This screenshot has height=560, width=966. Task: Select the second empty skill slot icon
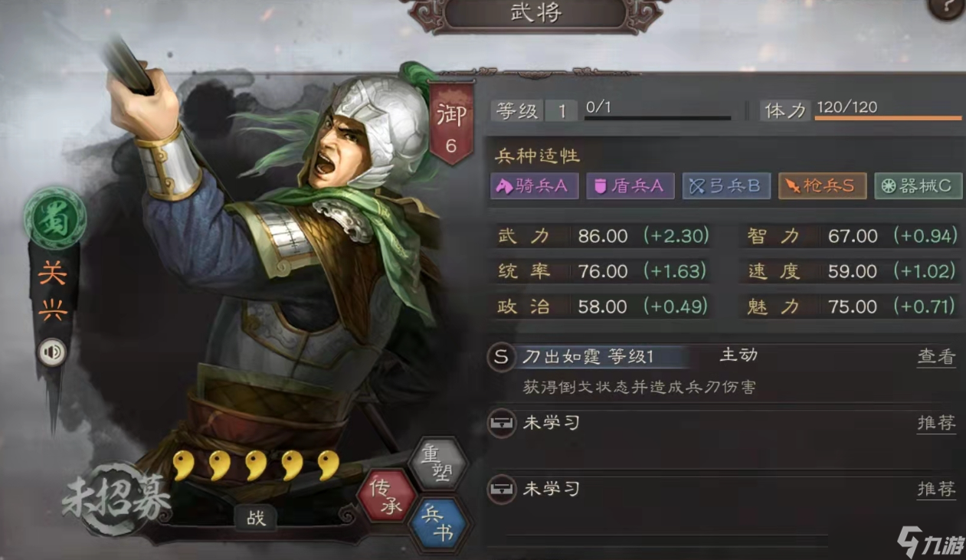[501, 489]
